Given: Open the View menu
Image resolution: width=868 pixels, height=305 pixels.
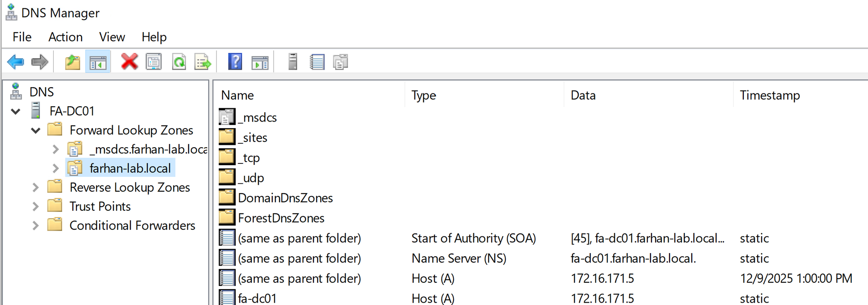Looking at the screenshot, I should (x=112, y=37).
